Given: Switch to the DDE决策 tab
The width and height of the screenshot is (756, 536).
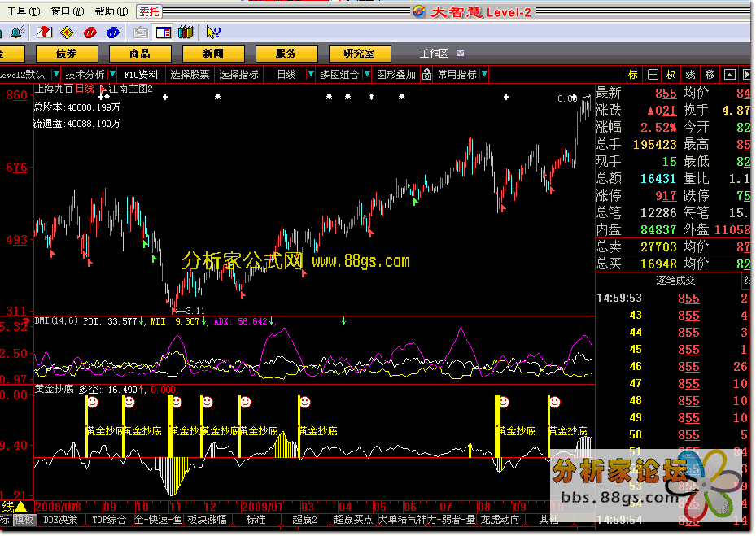Looking at the screenshot, I should (60, 520).
